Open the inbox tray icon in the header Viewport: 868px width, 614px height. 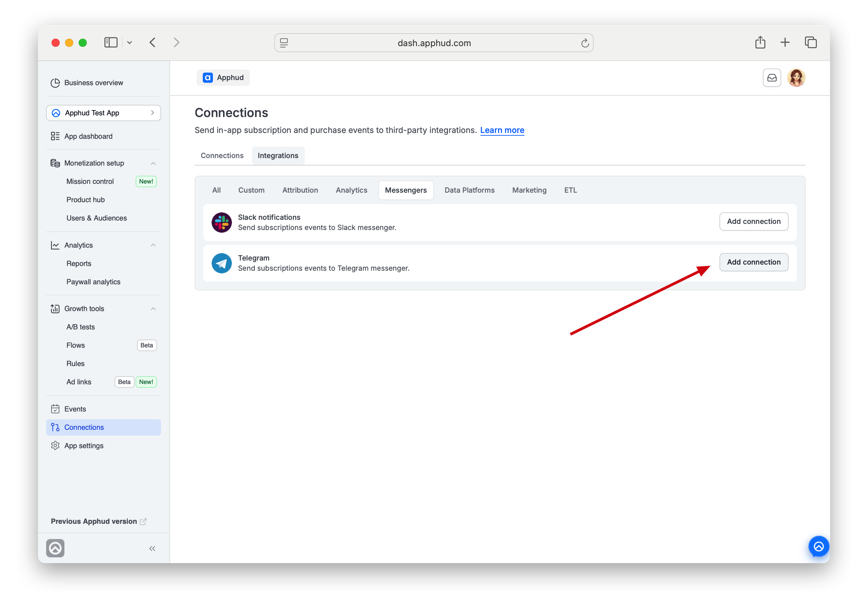[x=772, y=78]
